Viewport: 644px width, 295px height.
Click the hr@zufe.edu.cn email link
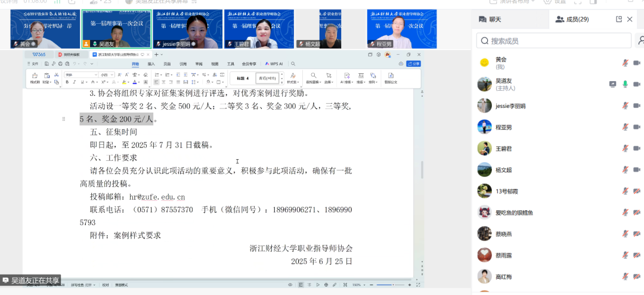pyautogui.click(x=157, y=197)
